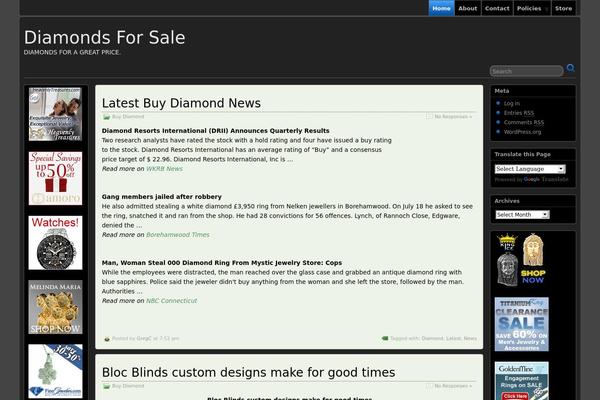Open the Select Month archives dropdown

click(522, 215)
